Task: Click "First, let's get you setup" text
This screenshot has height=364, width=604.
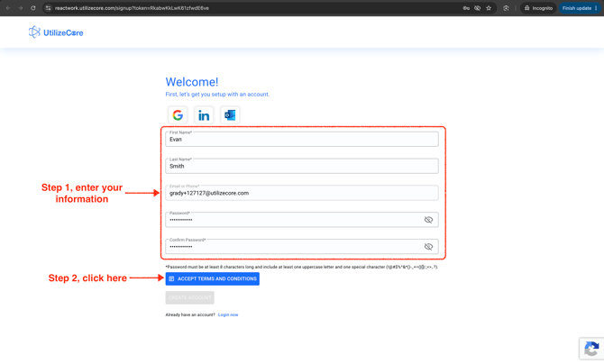Action: tap(217, 95)
